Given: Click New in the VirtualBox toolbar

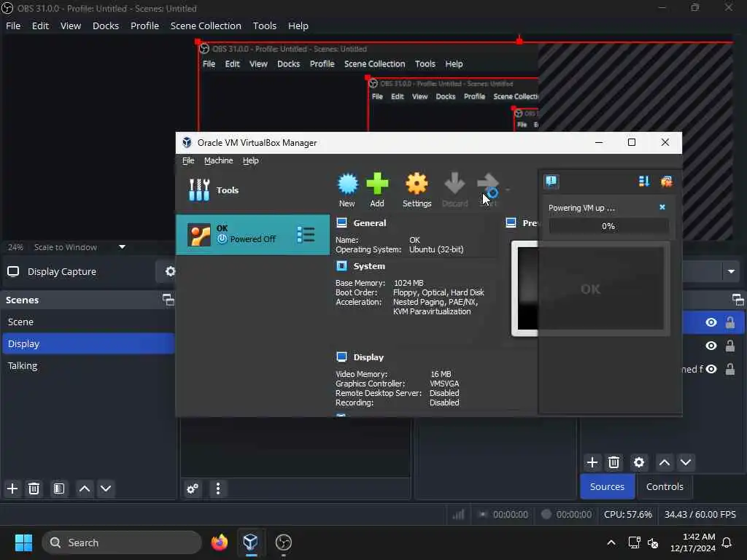Looking at the screenshot, I should pos(347,190).
